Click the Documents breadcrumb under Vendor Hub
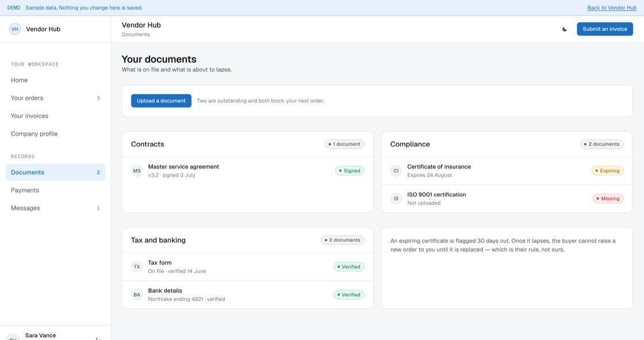This screenshot has height=340, width=644. (x=136, y=35)
